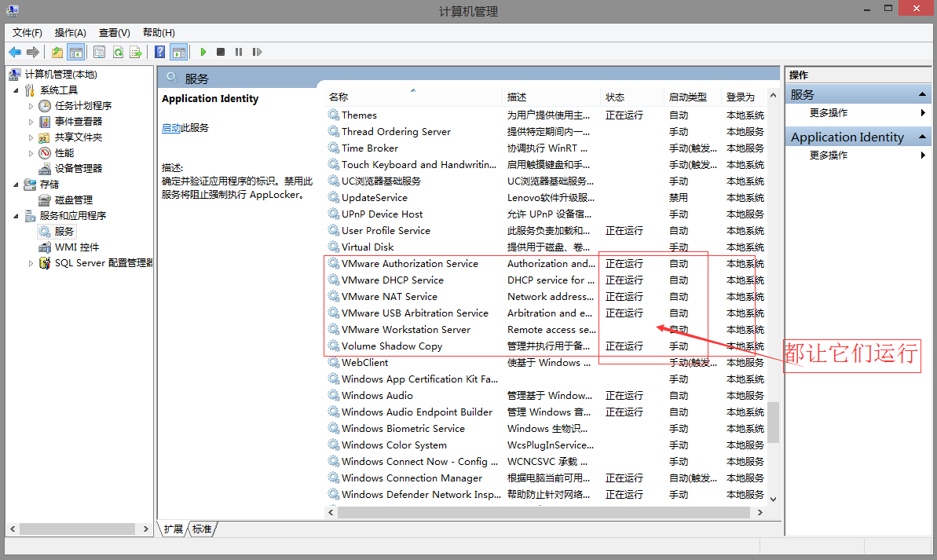Click the services list vertical scrollbar thumb
The image size is (937, 560).
[774, 423]
